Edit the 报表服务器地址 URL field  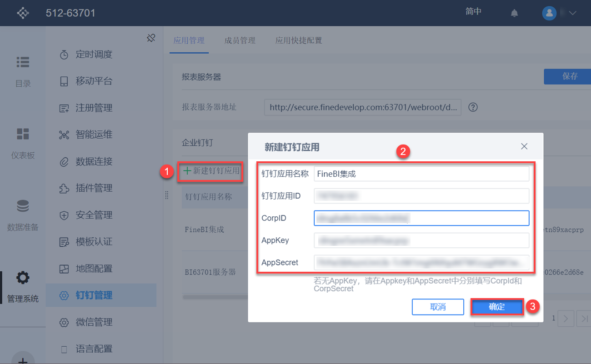[363, 108]
